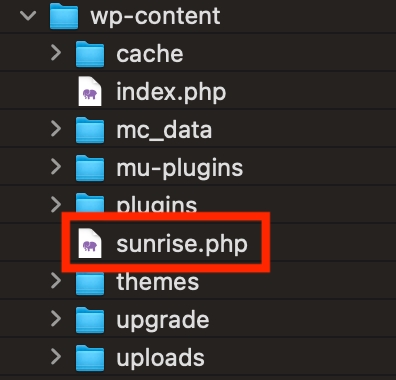Viewport: 396px width, 380px height.
Task: Expand the mu-plugins folder chevron
Action: (56, 167)
